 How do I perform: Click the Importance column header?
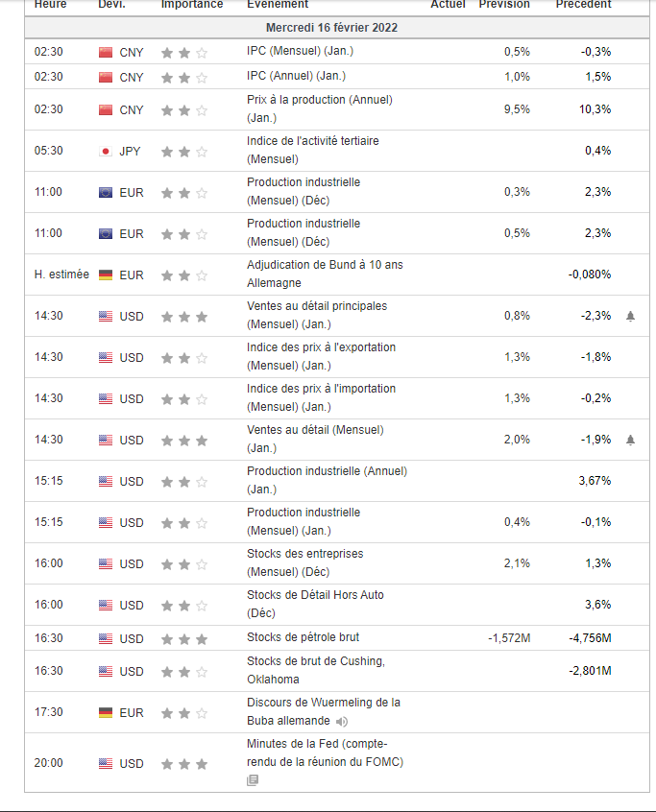point(192,5)
